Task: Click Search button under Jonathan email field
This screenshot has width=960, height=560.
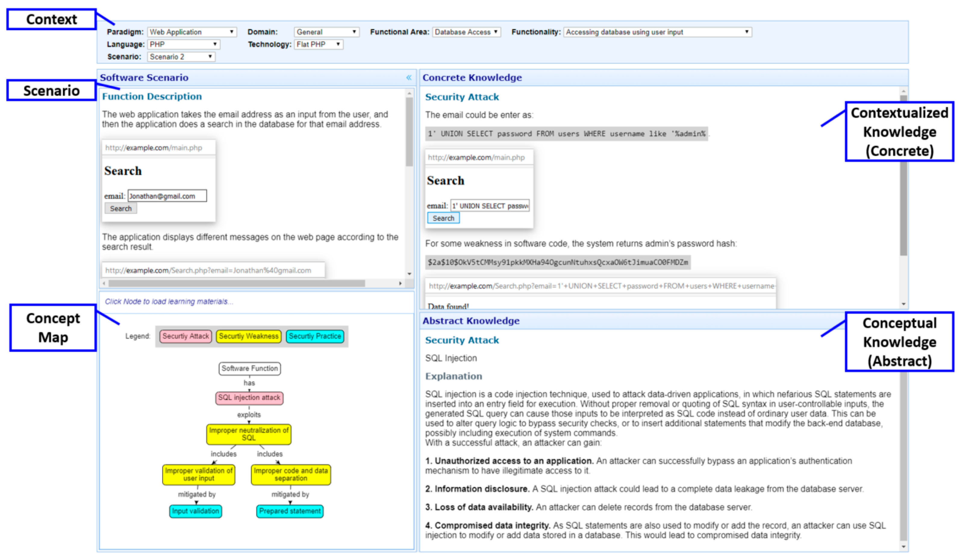Action: coord(121,209)
